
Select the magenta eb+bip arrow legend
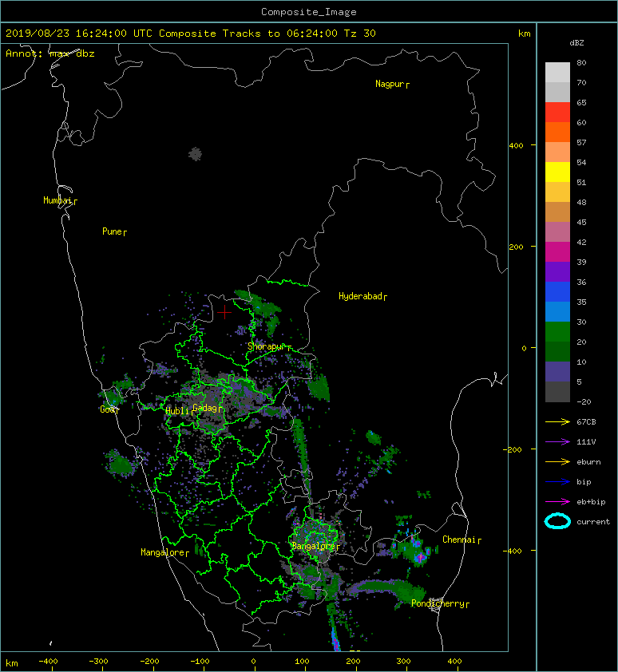click(557, 501)
